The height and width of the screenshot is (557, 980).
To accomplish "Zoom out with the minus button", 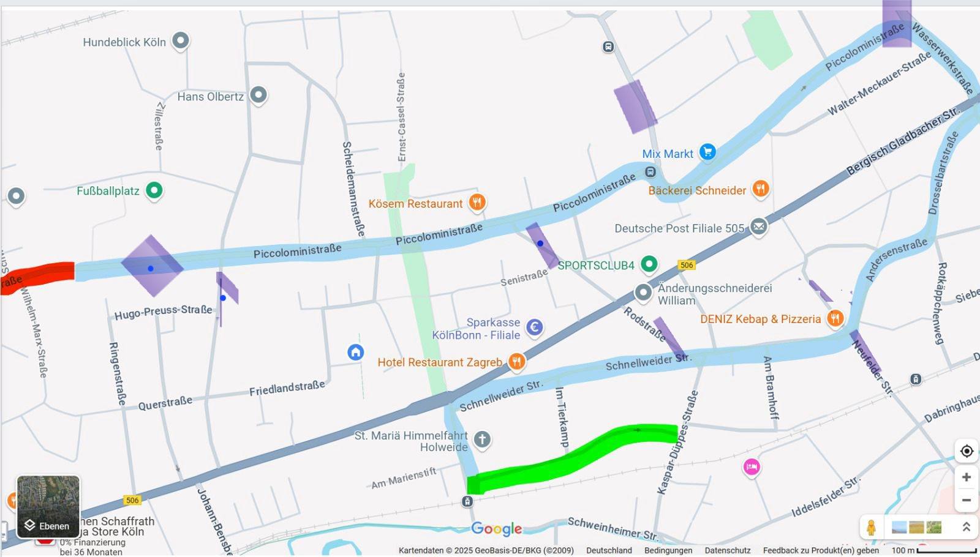I will coord(967,500).
